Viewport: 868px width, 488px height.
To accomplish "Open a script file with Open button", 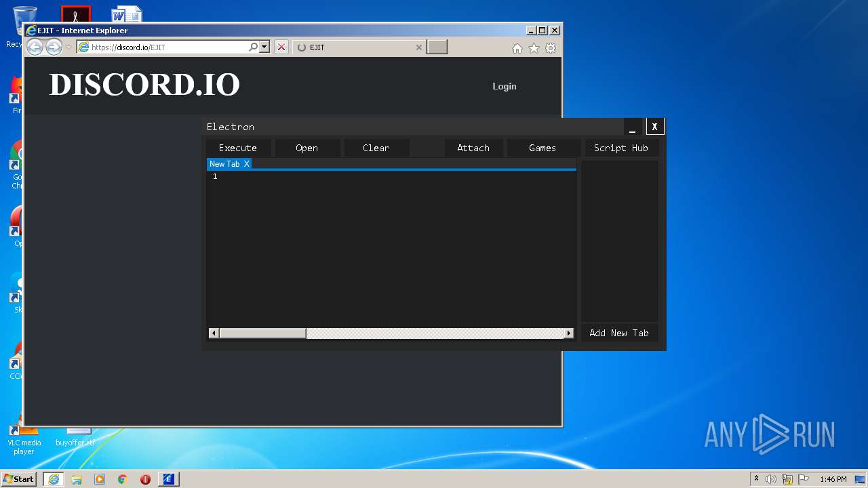I will [307, 148].
